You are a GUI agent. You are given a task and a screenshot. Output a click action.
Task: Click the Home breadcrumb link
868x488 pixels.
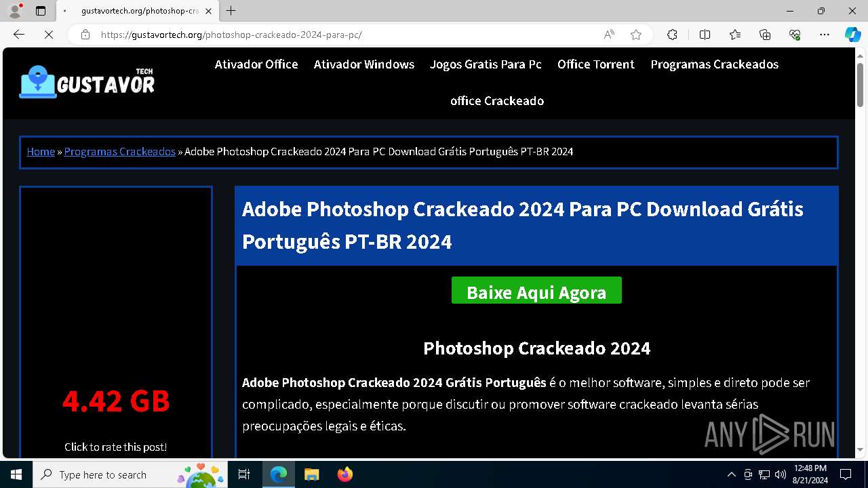(x=41, y=151)
